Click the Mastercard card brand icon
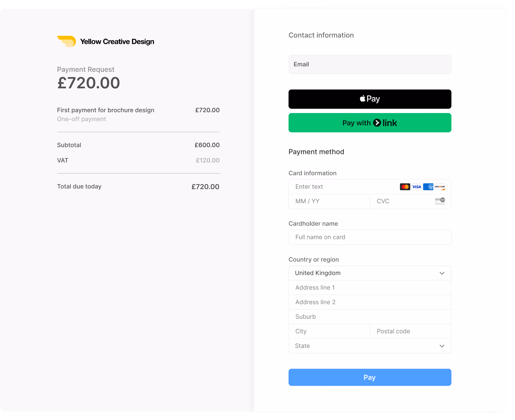 click(x=404, y=187)
